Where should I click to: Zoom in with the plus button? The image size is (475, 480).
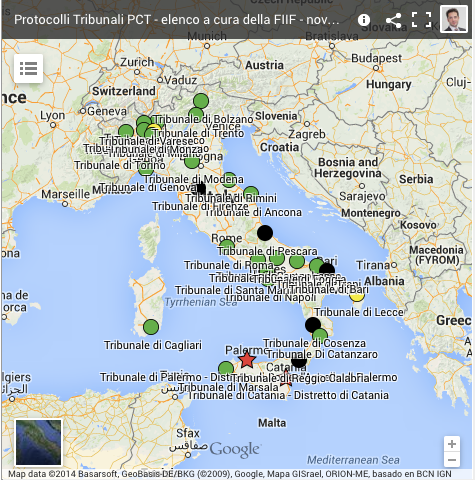click(x=452, y=444)
